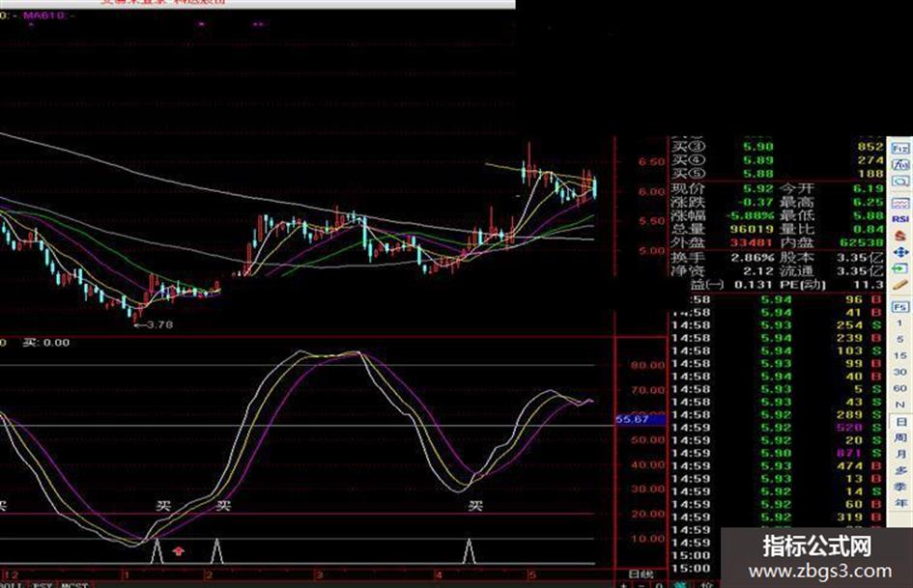Select the blue four-way move arrows tool
913x588 pixels.
tap(900, 252)
